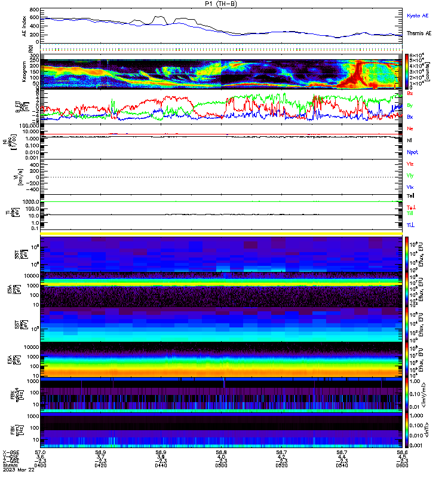Select the Themis AE legend label
Image resolution: width=448 pixels, height=478 pixels.
pos(419,33)
